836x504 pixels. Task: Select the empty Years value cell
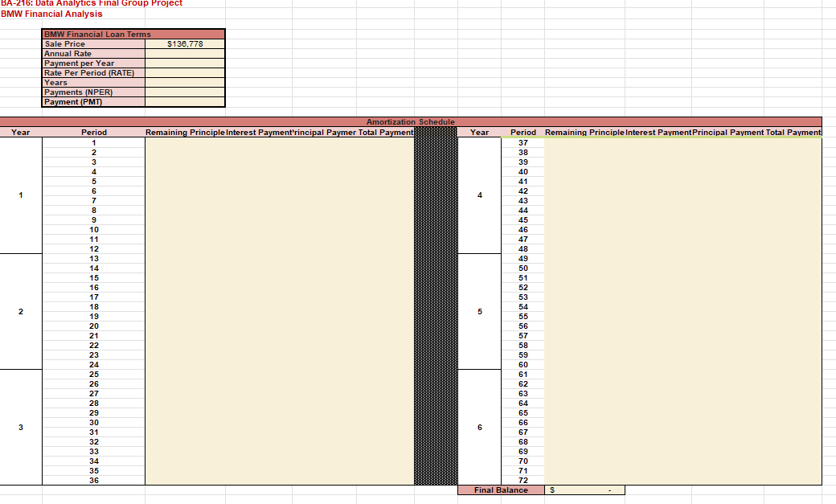point(185,83)
